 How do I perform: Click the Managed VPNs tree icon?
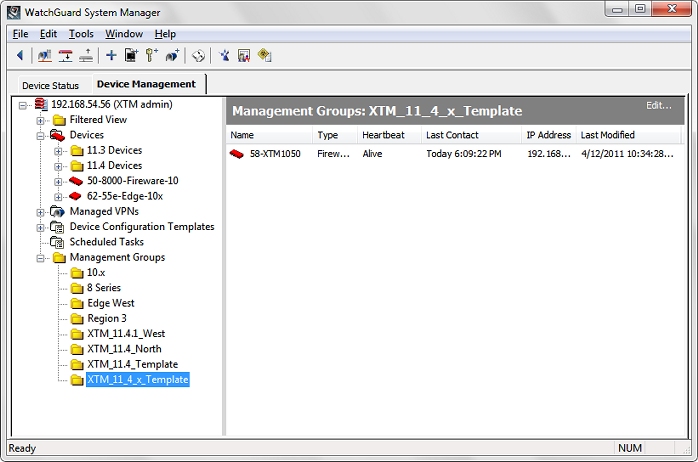58,212
